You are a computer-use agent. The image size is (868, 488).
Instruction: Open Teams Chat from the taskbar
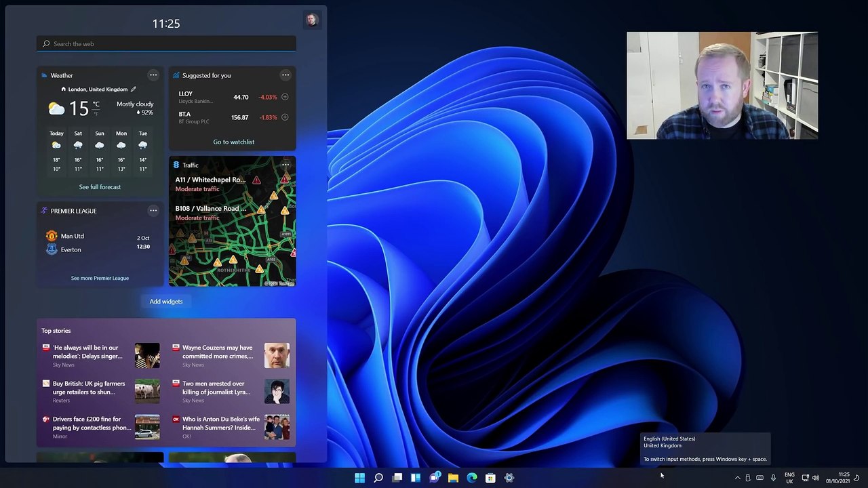(435, 478)
